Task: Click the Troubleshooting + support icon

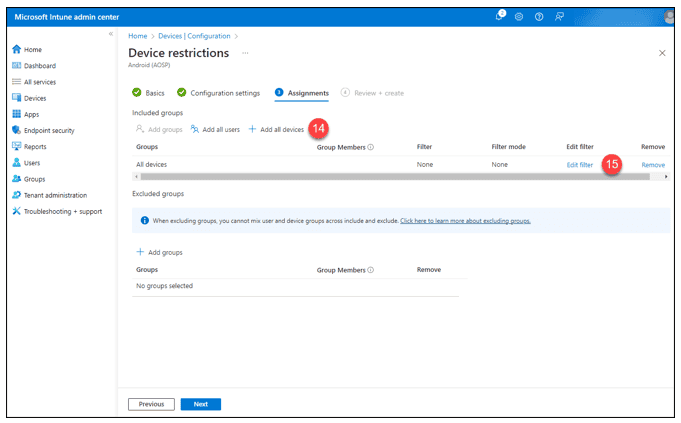Action: click(x=17, y=211)
